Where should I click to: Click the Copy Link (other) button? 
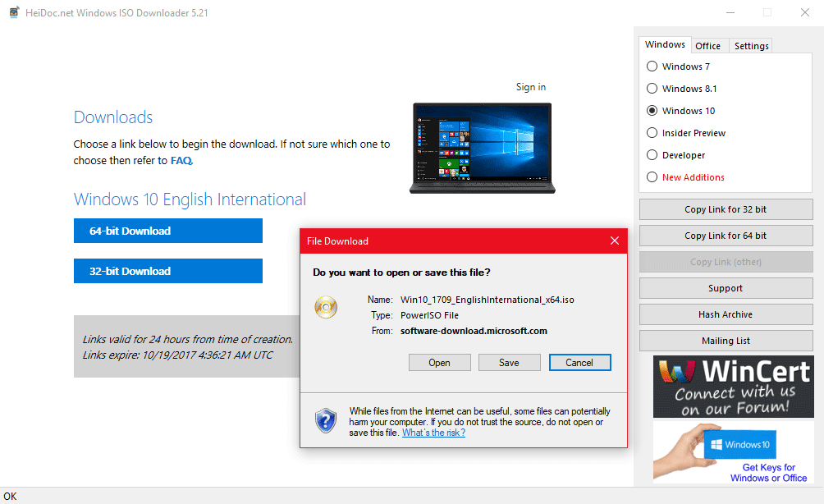726,262
